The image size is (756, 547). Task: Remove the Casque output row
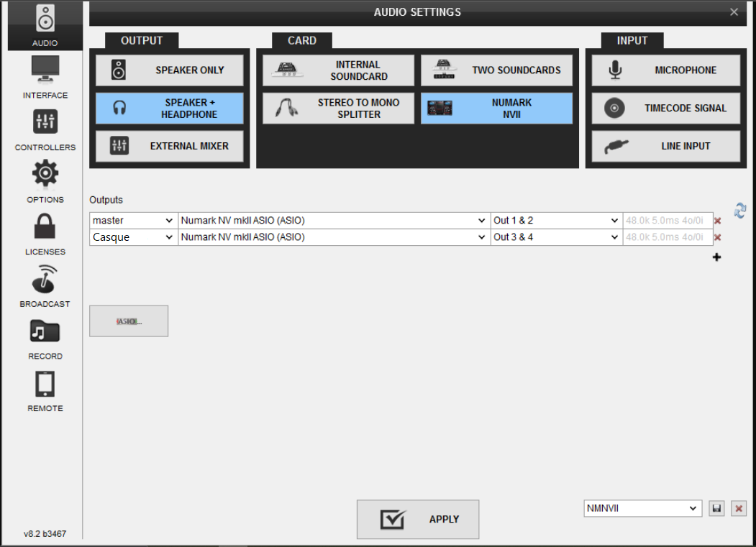(717, 237)
